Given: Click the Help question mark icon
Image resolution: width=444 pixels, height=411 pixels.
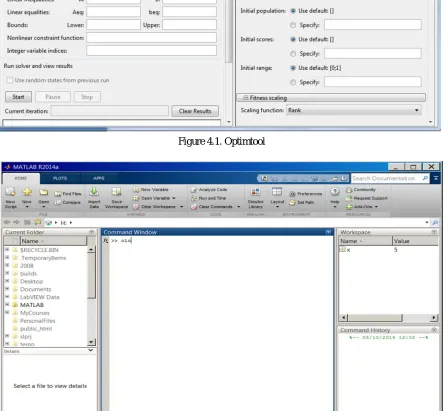Looking at the screenshot, I should [335, 192].
